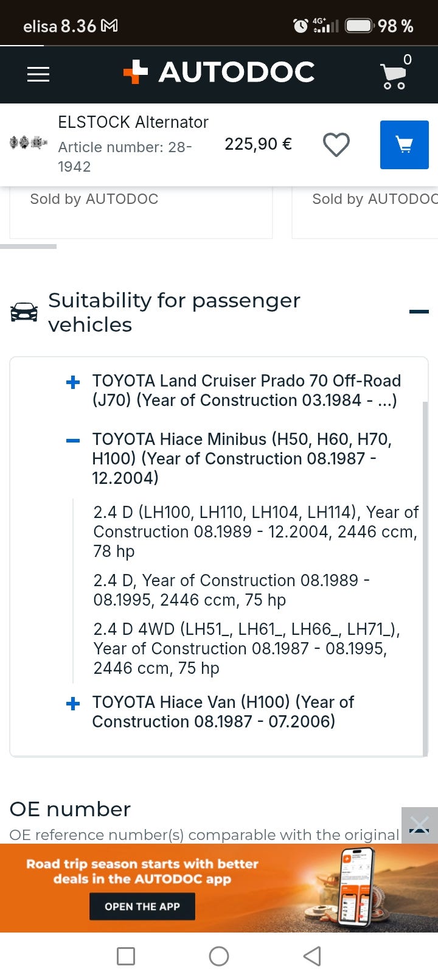The height and width of the screenshot is (980, 438).
Task: Collapse TOYOTA Hiace Minibus entry
Action: [73, 441]
